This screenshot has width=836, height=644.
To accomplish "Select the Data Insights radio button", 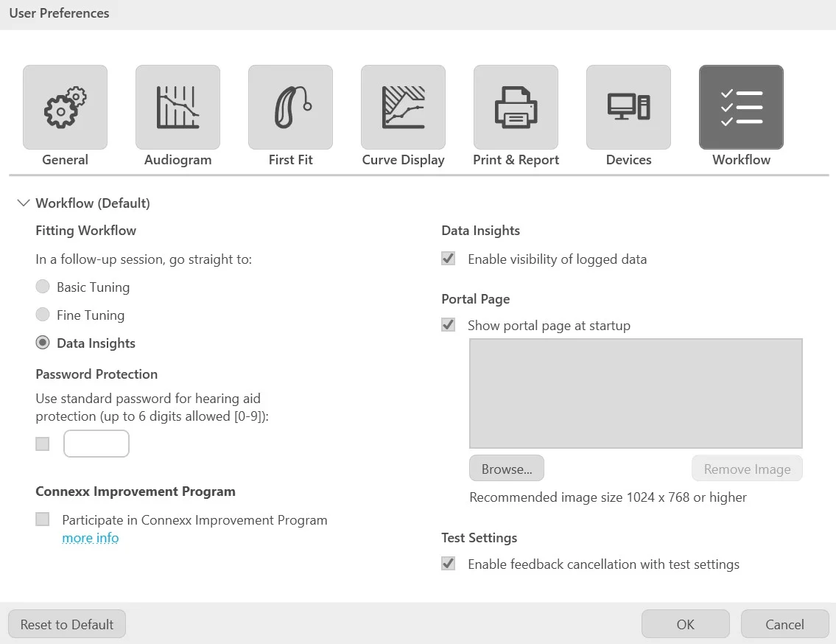I will (x=43, y=343).
